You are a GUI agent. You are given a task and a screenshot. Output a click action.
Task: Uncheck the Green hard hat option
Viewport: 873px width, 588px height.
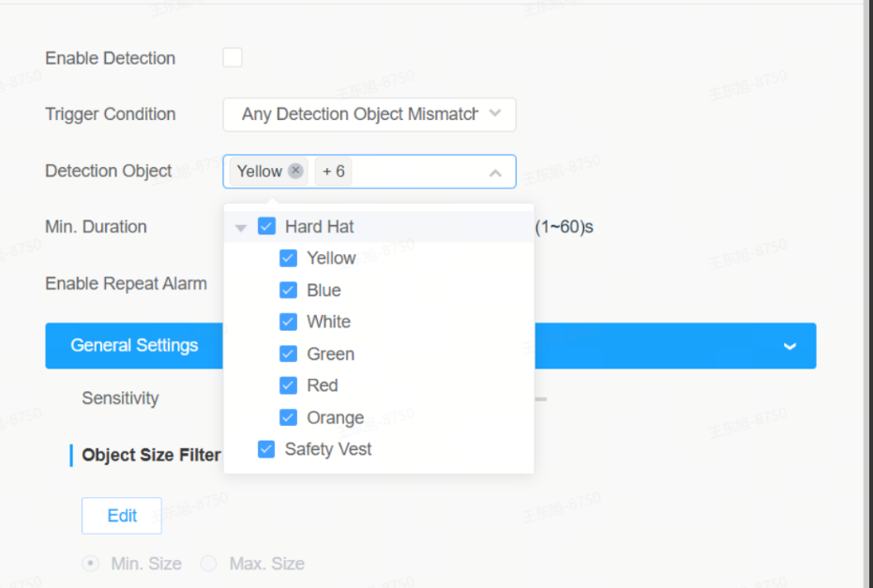289,354
